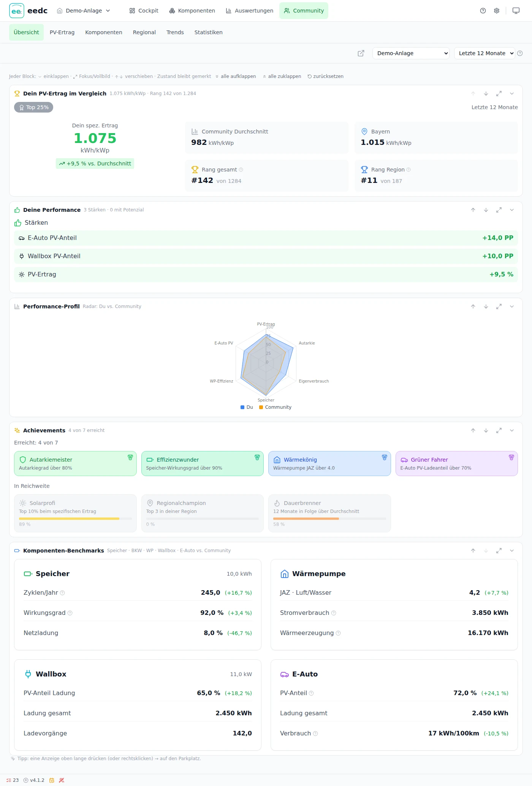Open the help icon in top bar
Screen dimensions: 532x786
[483, 11]
